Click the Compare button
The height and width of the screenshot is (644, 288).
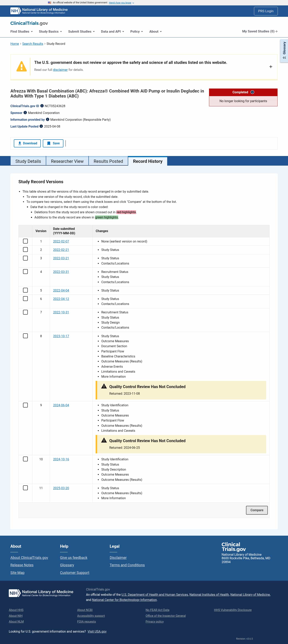tap(257, 510)
